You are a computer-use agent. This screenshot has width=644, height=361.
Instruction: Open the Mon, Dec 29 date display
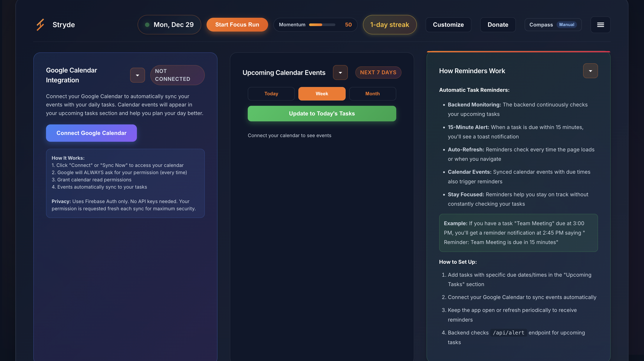click(169, 25)
